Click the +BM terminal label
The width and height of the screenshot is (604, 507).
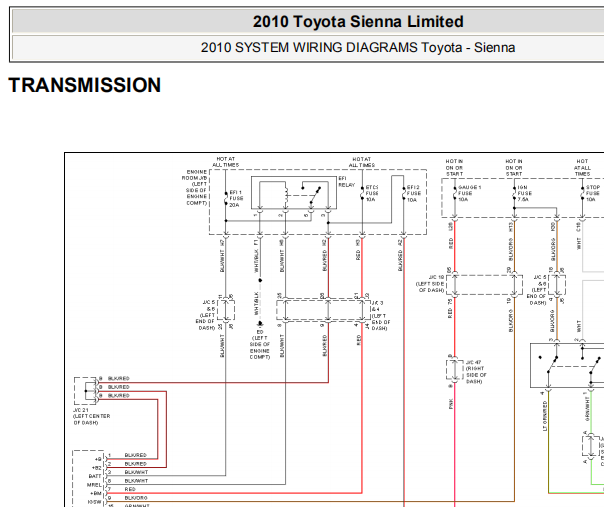[x=96, y=494]
